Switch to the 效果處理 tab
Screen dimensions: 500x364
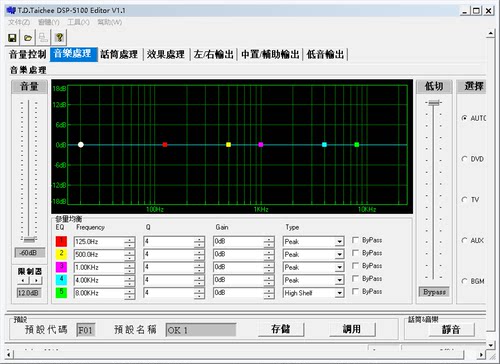(166, 54)
